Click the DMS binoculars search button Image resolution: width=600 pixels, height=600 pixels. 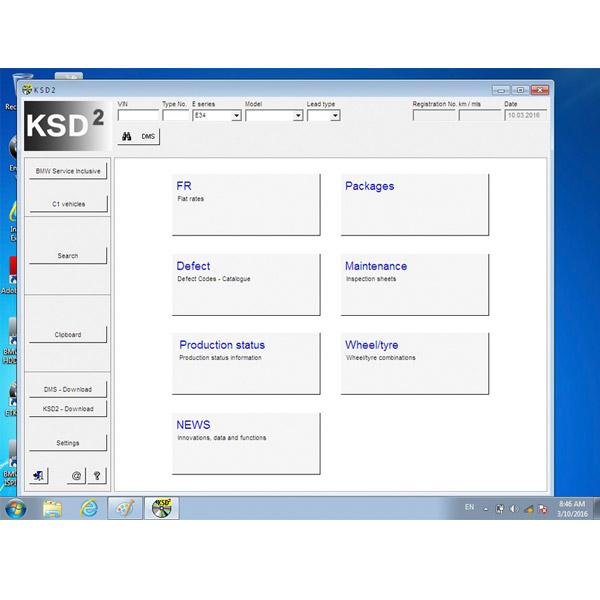138,135
